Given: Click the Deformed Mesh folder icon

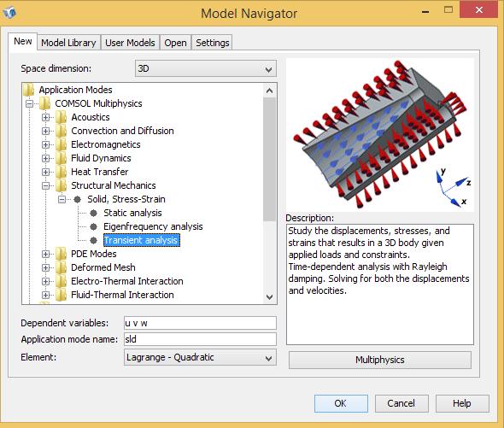Looking at the screenshot, I should click(x=61, y=267).
